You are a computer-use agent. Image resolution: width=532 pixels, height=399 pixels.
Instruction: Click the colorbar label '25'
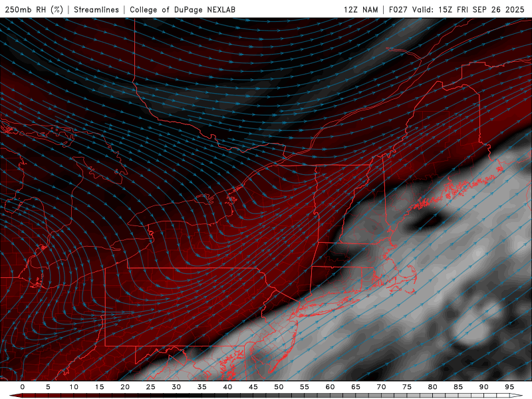pos(151,387)
